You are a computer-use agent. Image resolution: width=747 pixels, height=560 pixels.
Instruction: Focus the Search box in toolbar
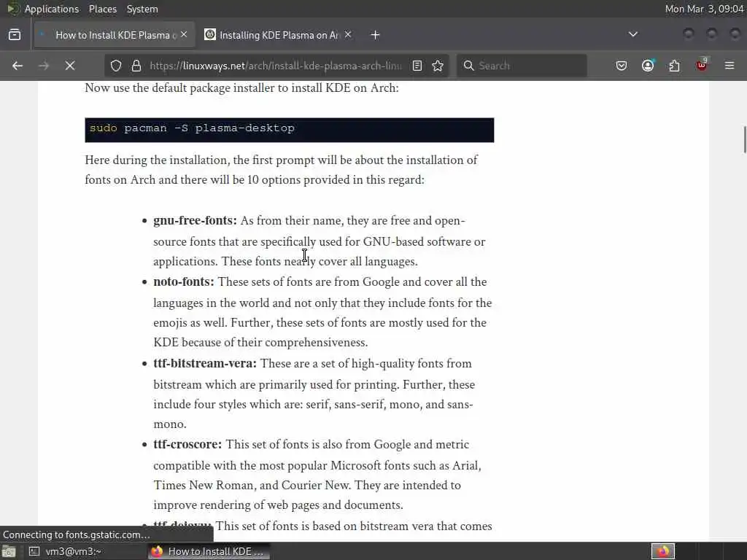(x=522, y=66)
